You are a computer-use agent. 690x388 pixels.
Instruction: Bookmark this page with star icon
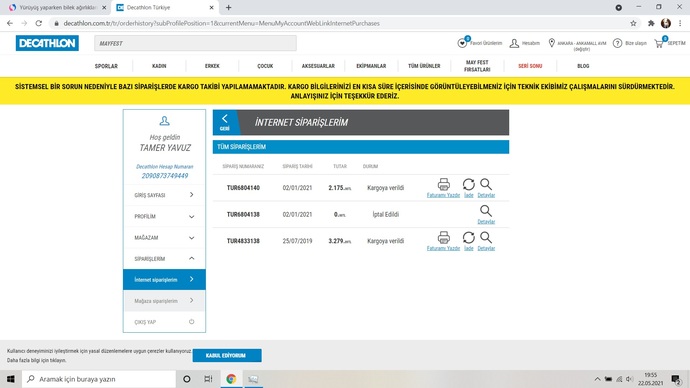click(x=633, y=23)
